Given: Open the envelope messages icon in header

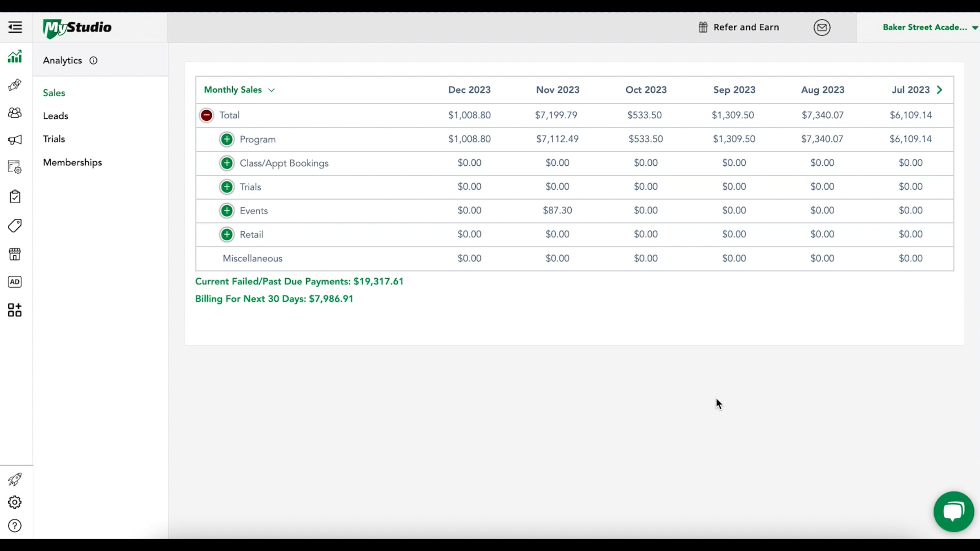Looking at the screenshot, I should coord(822,27).
